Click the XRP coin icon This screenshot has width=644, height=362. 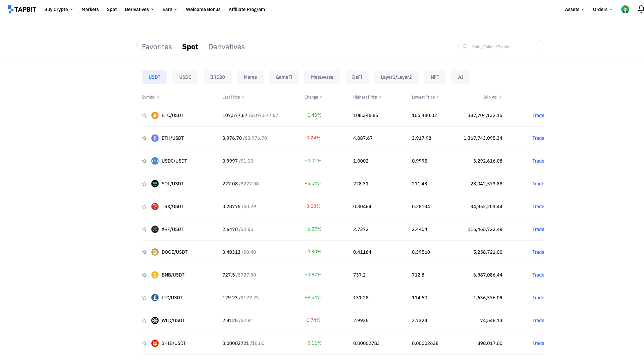pyautogui.click(x=155, y=229)
